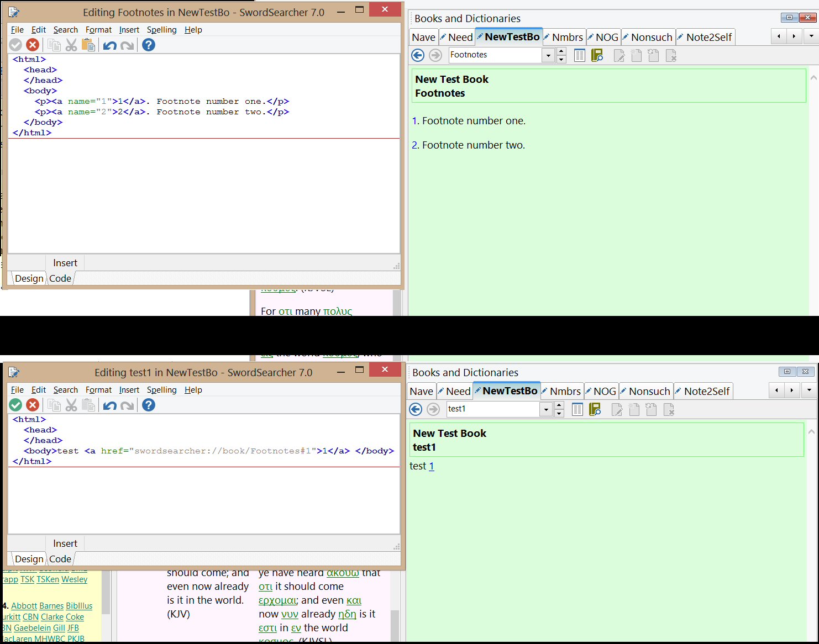The width and height of the screenshot is (819, 644).
Task: Click the Greek word ερχομαι link
Action: pos(278,600)
